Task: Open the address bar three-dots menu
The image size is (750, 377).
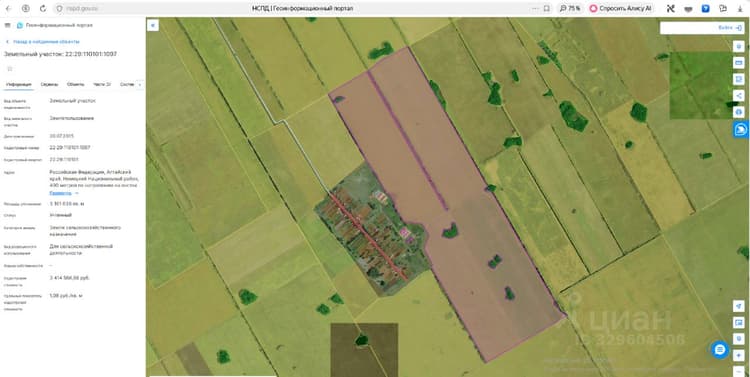Action: click(535, 9)
